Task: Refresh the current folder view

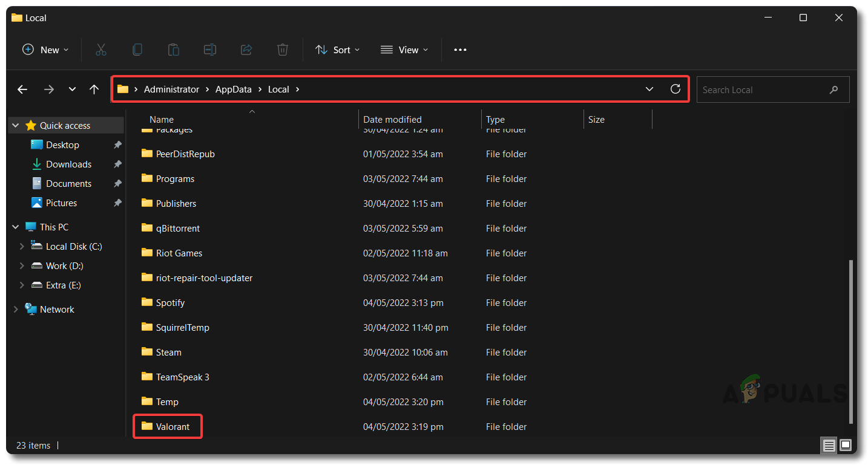Action: click(x=676, y=89)
